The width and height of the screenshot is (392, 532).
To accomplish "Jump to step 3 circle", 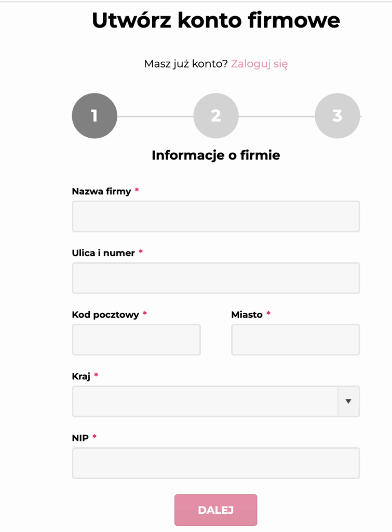I will pos(337,115).
